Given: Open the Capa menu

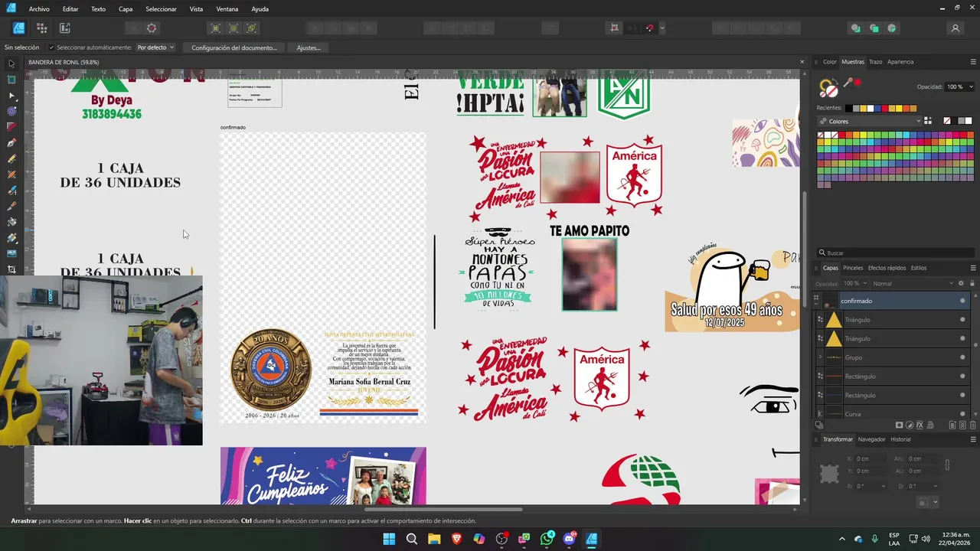Looking at the screenshot, I should coord(126,9).
